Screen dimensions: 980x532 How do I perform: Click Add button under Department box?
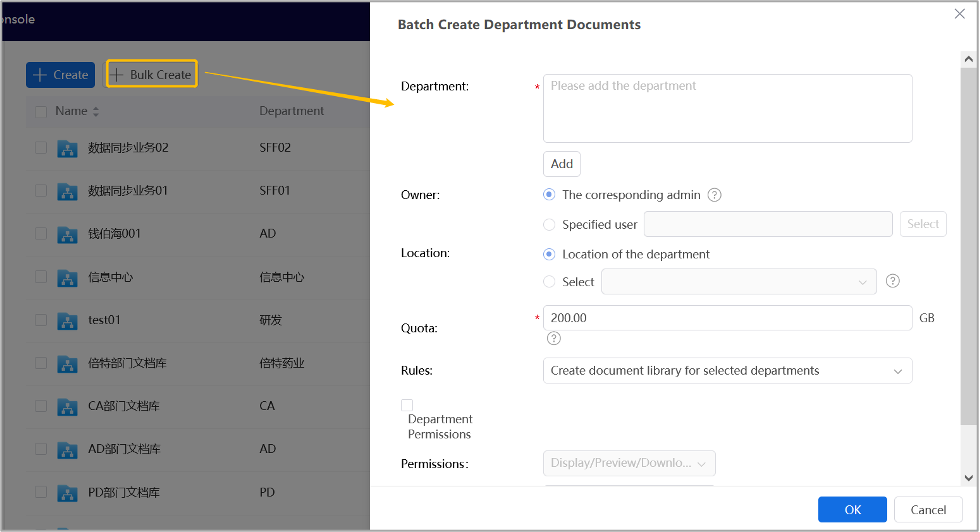pyautogui.click(x=562, y=164)
